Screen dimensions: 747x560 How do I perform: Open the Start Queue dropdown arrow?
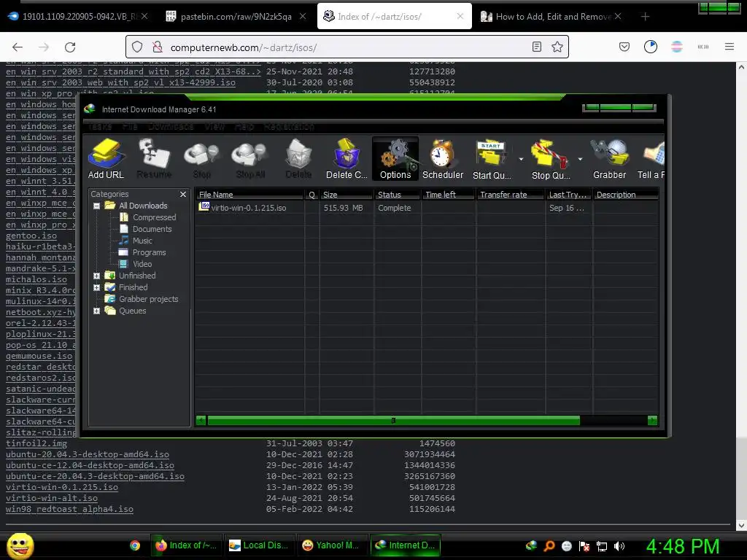[521, 159]
